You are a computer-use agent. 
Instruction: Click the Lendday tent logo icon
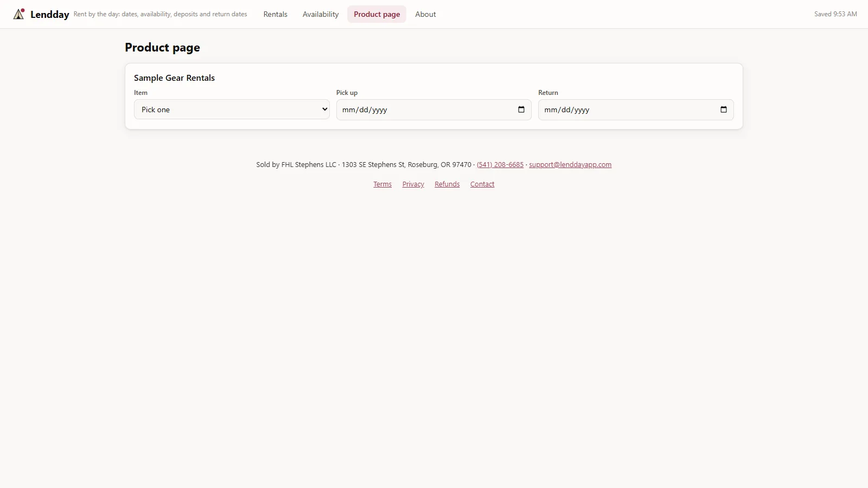click(19, 14)
